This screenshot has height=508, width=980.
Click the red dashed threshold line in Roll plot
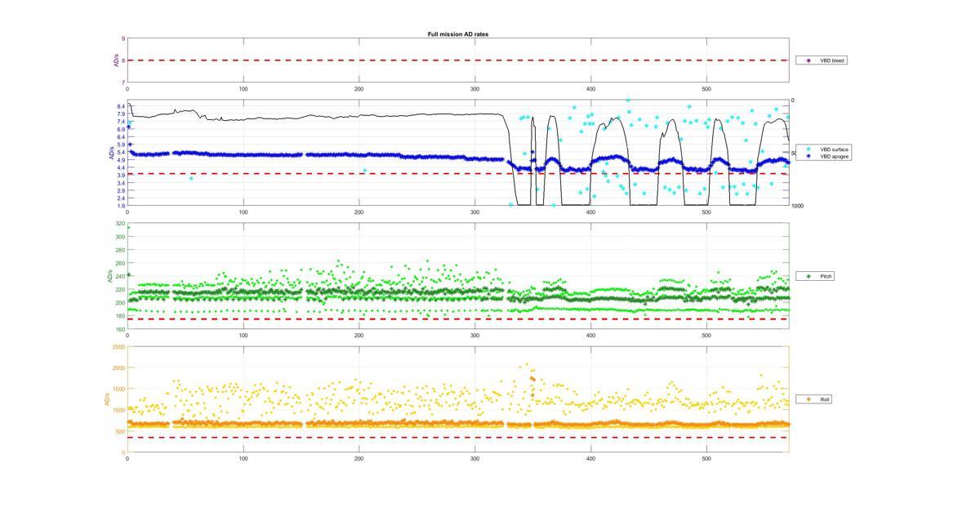458,437
